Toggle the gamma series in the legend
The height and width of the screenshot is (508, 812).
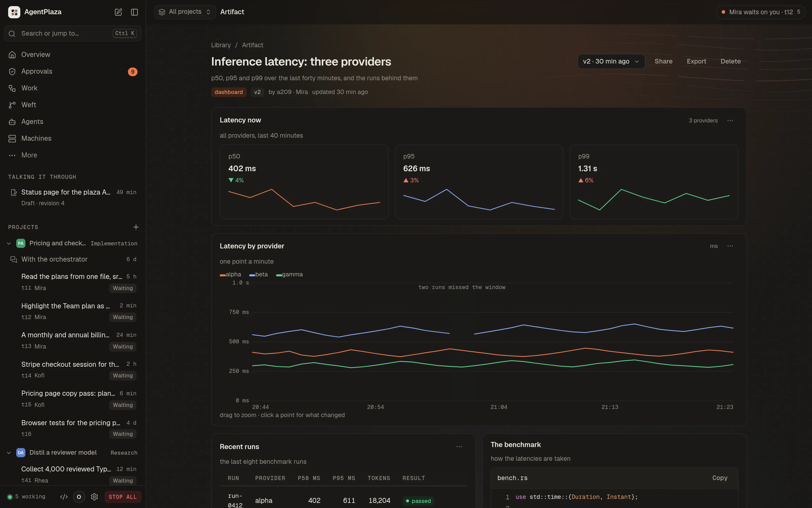pos(289,275)
